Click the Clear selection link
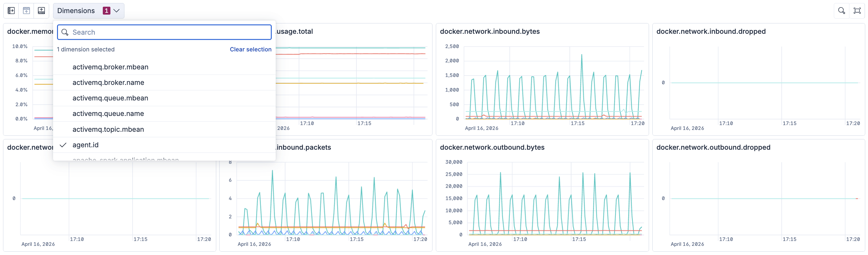This screenshot has width=868, height=255. pyautogui.click(x=250, y=50)
